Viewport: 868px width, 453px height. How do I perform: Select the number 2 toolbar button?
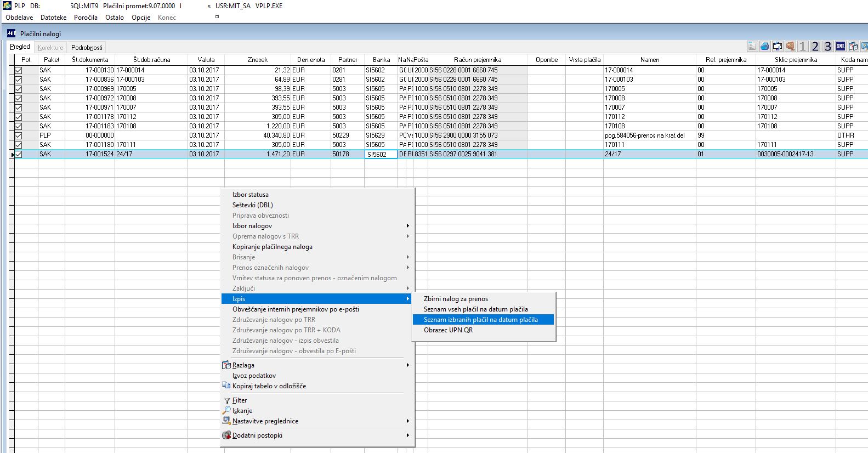click(815, 47)
